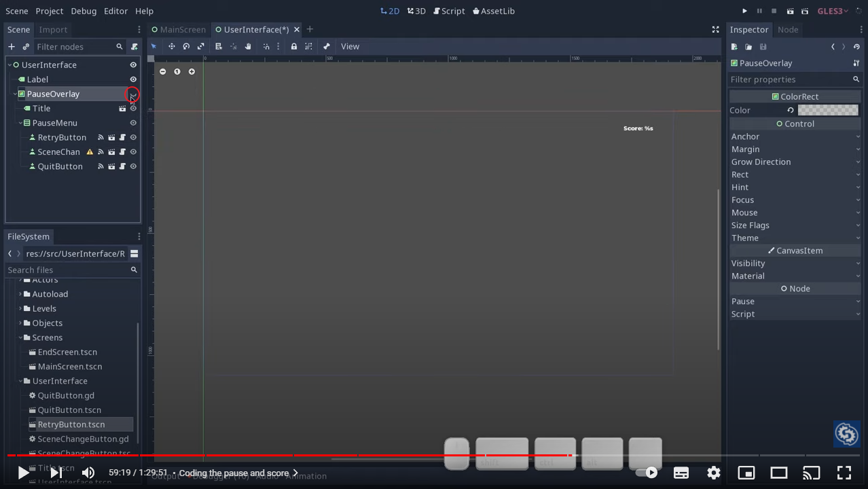Play the current scene clapper icon
Screen dimensions: 868x489
pos(790,11)
